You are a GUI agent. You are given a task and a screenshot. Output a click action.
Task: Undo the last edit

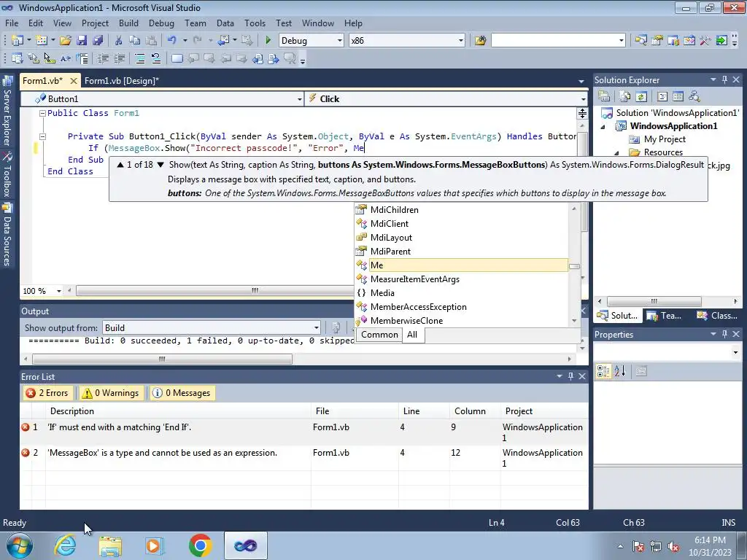pyautogui.click(x=172, y=41)
